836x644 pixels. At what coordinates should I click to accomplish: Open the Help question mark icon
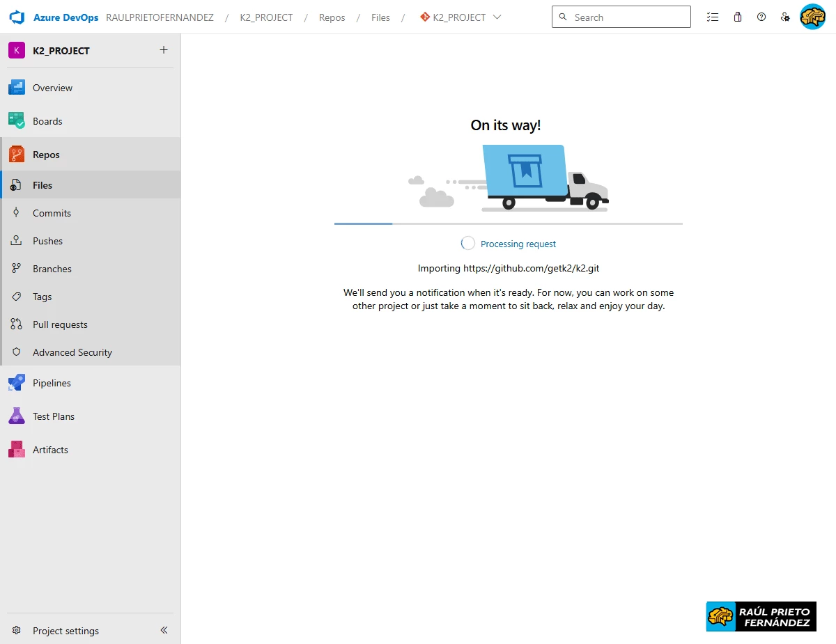761,17
